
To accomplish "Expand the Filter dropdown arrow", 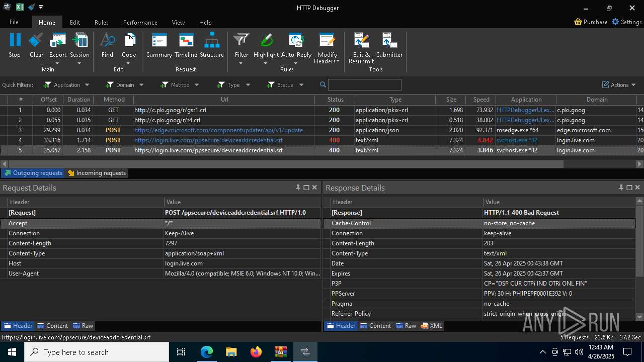I will click(241, 63).
